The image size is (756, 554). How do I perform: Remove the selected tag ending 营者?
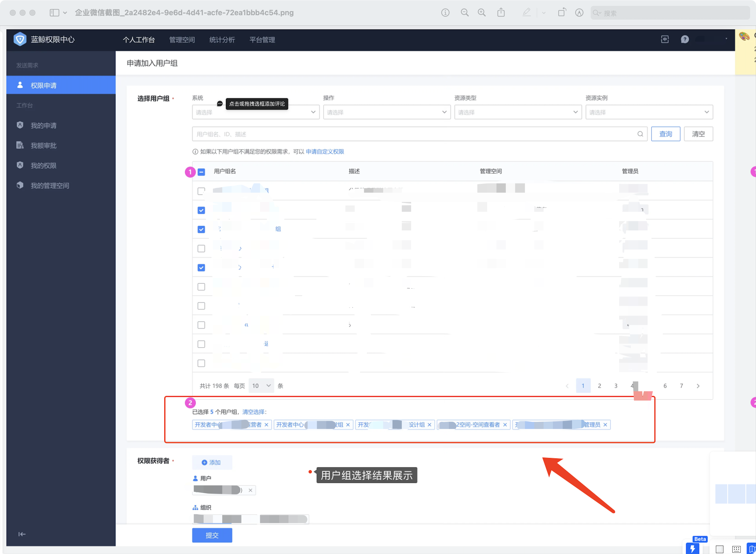pos(266,425)
